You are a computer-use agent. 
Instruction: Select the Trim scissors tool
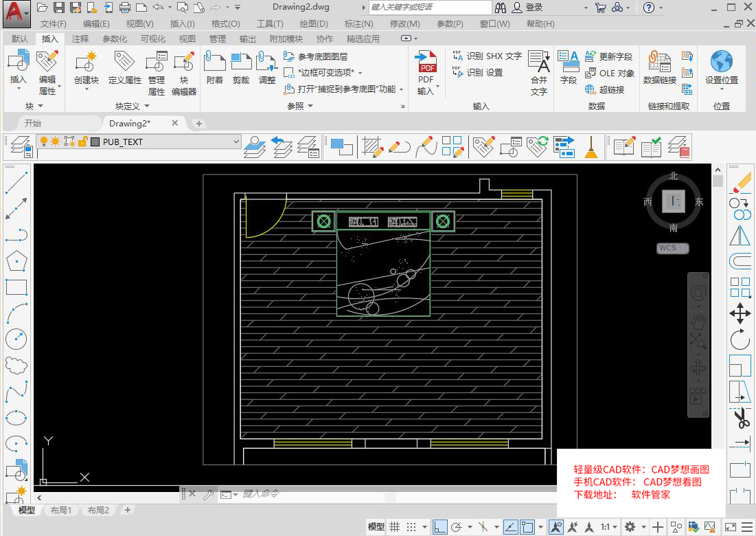741,418
